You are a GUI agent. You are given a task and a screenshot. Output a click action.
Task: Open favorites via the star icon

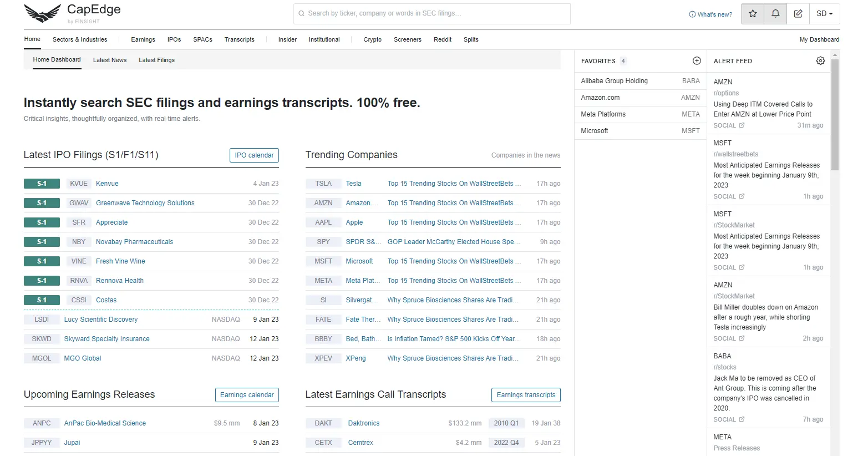[x=753, y=14]
